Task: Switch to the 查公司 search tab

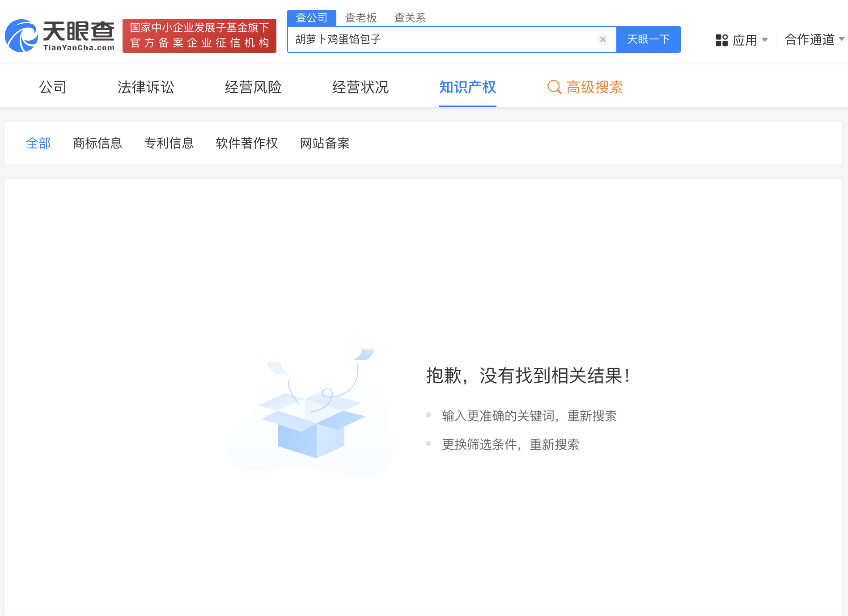Action: click(x=312, y=18)
